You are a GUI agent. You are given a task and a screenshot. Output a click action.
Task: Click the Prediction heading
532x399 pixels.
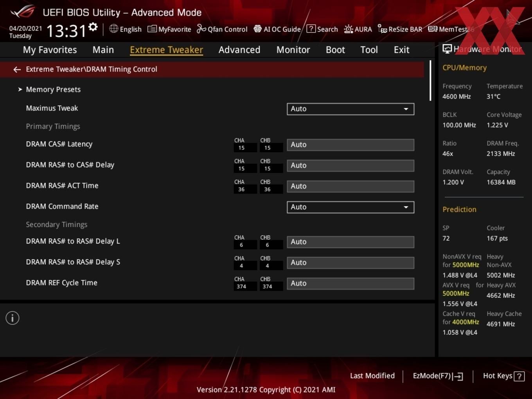pos(459,209)
